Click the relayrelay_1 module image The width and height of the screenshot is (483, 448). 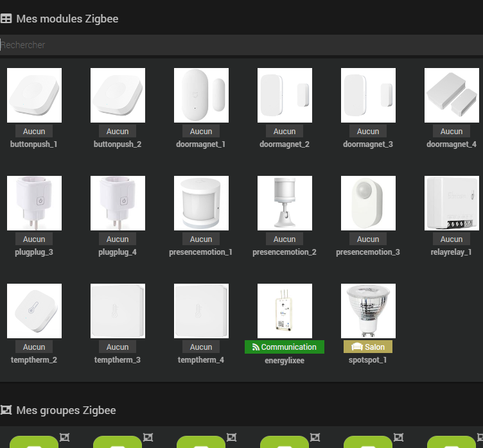pos(452,203)
